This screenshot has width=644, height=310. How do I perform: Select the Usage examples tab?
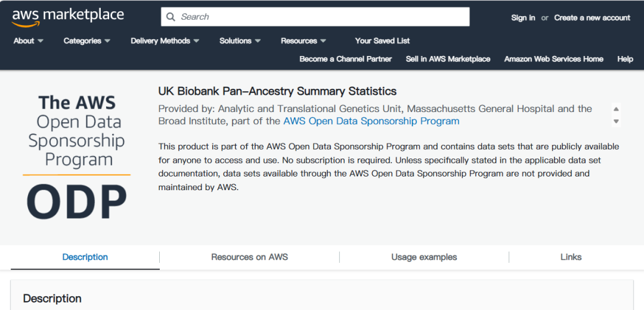point(424,257)
